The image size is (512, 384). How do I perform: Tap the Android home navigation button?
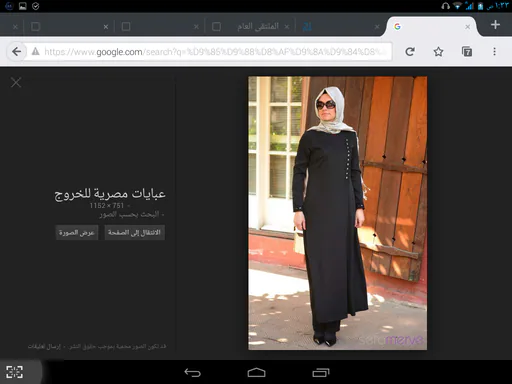pos(256,372)
